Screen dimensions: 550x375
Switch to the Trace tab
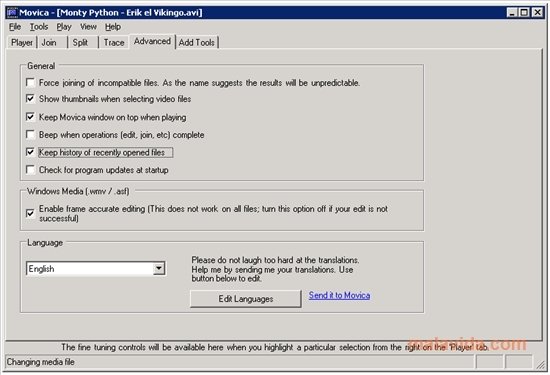coord(114,42)
